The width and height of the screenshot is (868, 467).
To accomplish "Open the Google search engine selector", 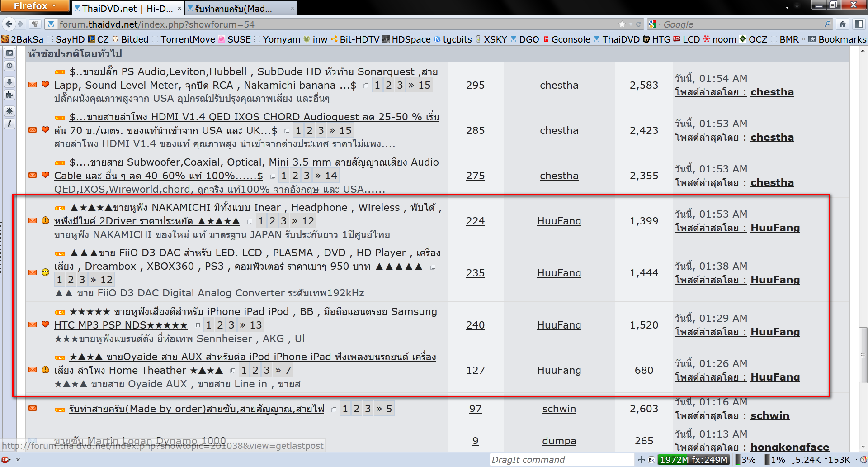I will (654, 24).
